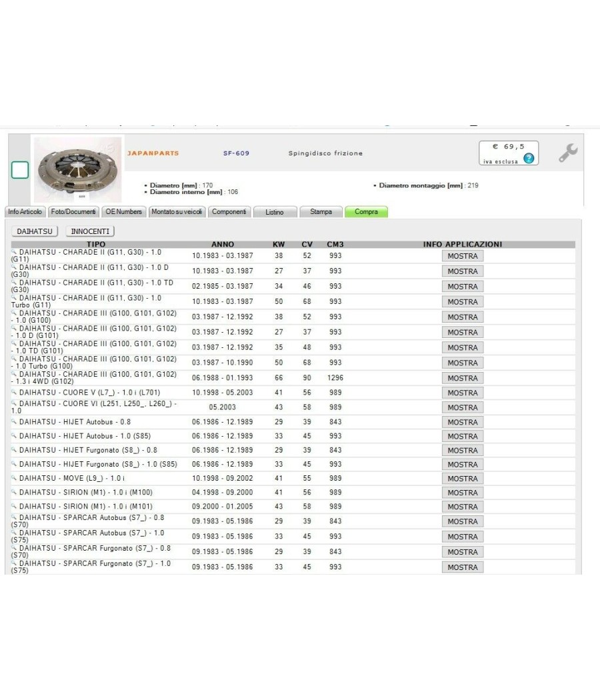Filter by INNOCENTI brand button
This screenshot has height=700, width=600.
pyautogui.click(x=90, y=231)
